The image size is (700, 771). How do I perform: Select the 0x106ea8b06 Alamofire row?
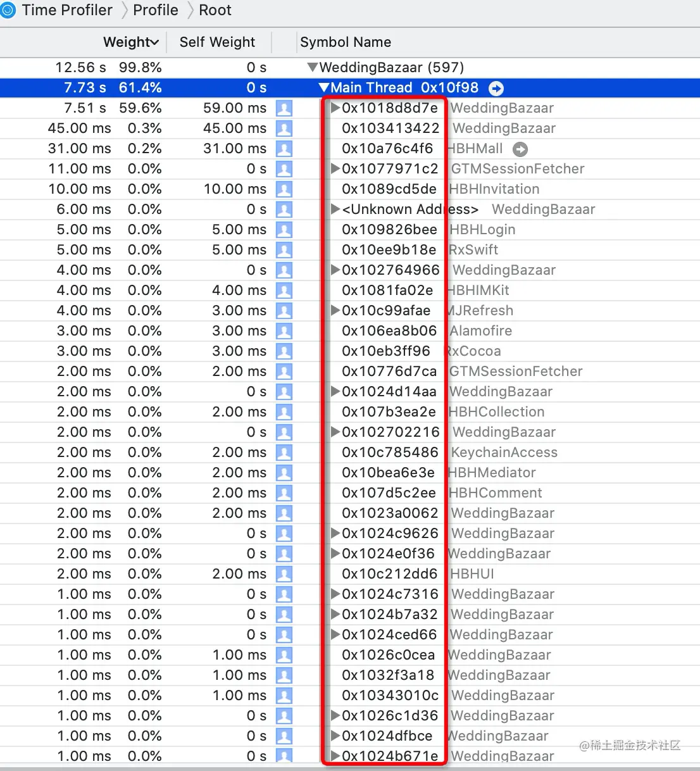click(x=350, y=331)
